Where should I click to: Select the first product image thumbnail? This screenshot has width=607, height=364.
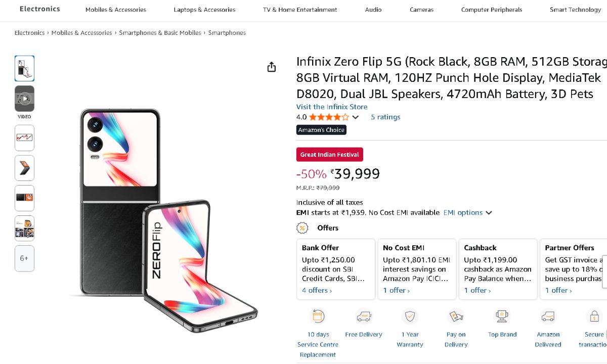(x=24, y=68)
